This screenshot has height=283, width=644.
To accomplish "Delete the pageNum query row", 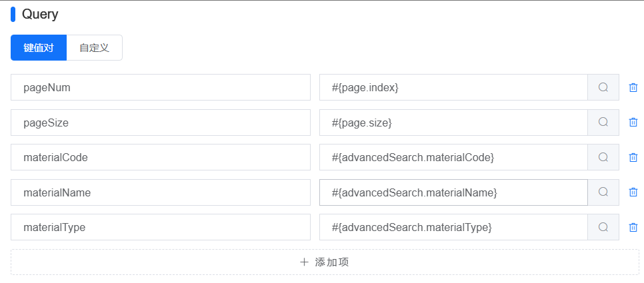I will 633,87.
